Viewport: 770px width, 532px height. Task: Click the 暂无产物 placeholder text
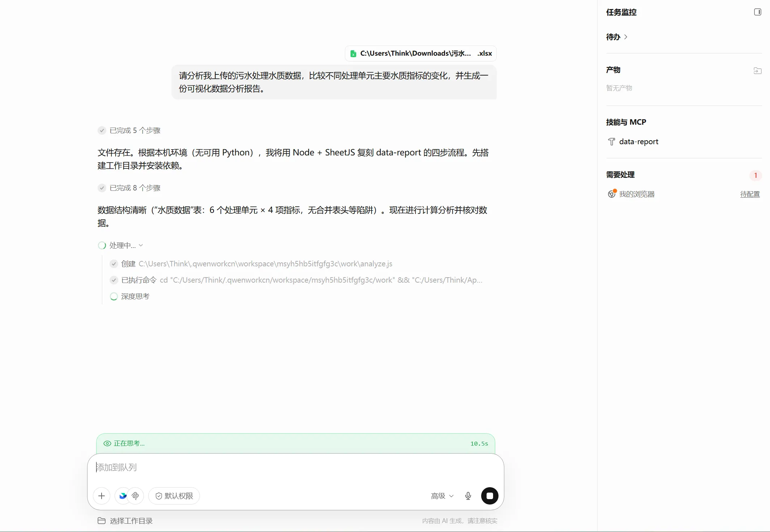point(619,88)
